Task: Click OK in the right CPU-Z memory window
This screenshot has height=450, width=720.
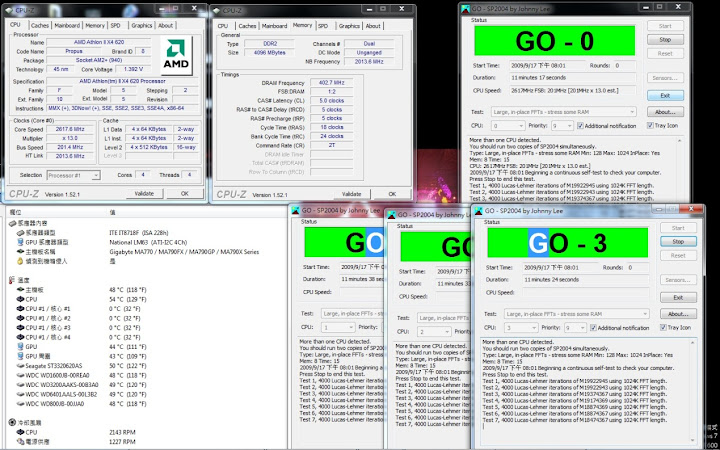Action: point(392,194)
